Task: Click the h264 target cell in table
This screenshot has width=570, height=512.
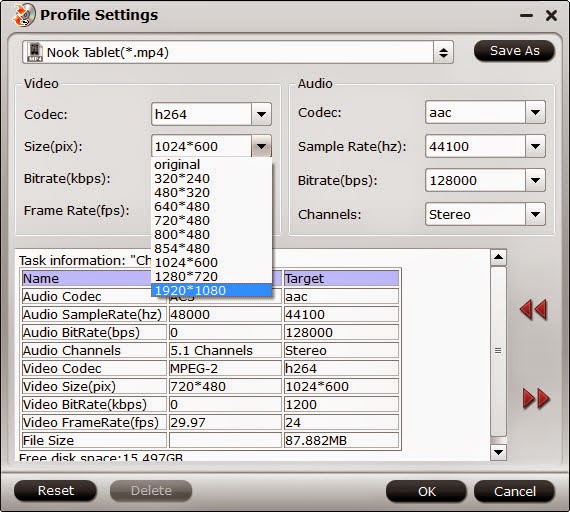Action: (341, 368)
